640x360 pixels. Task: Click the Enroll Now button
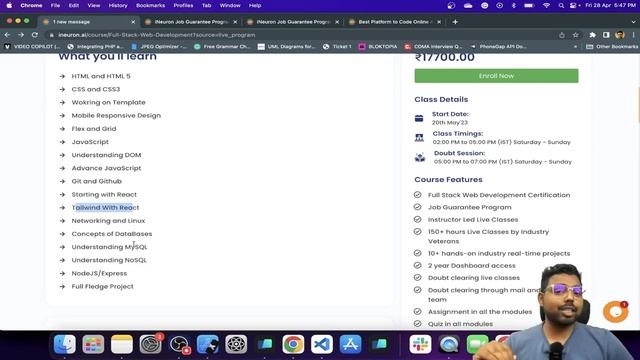(x=496, y=76)
